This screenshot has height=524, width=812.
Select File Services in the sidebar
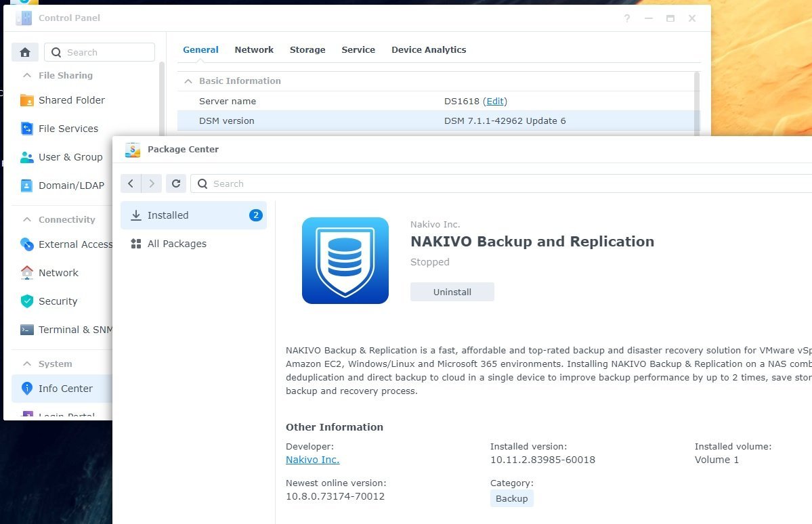[x=69, y=128]
